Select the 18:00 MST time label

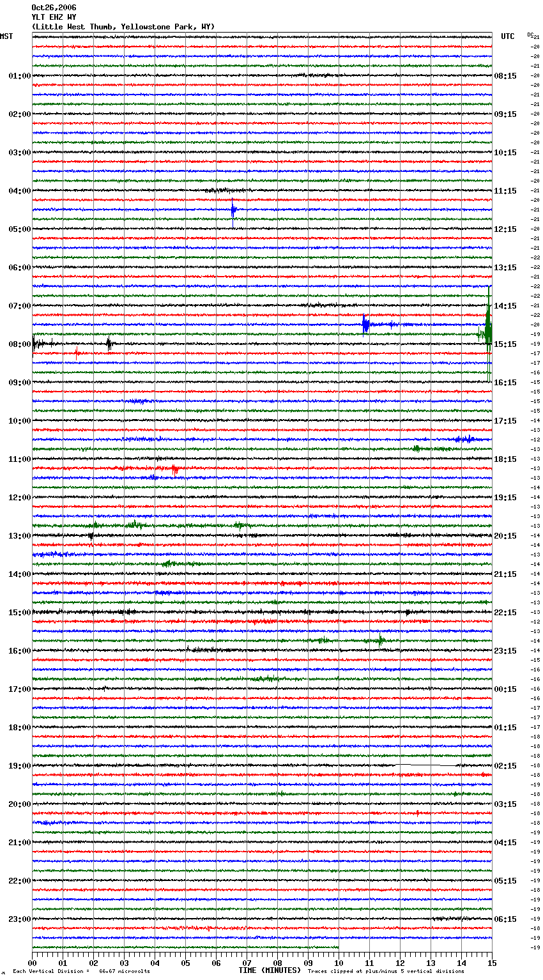point(20,728)
